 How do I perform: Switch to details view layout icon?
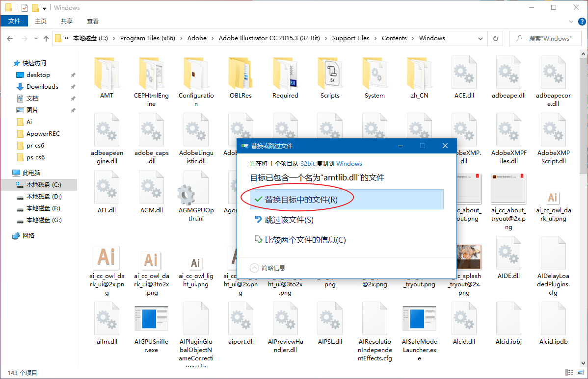pos(569,372)
